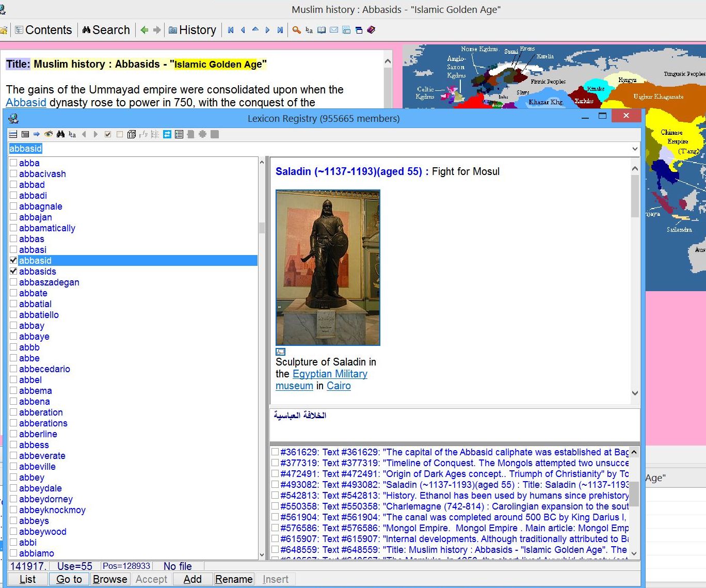Follow the Cairo hyperlink

(x=339, y=386)
